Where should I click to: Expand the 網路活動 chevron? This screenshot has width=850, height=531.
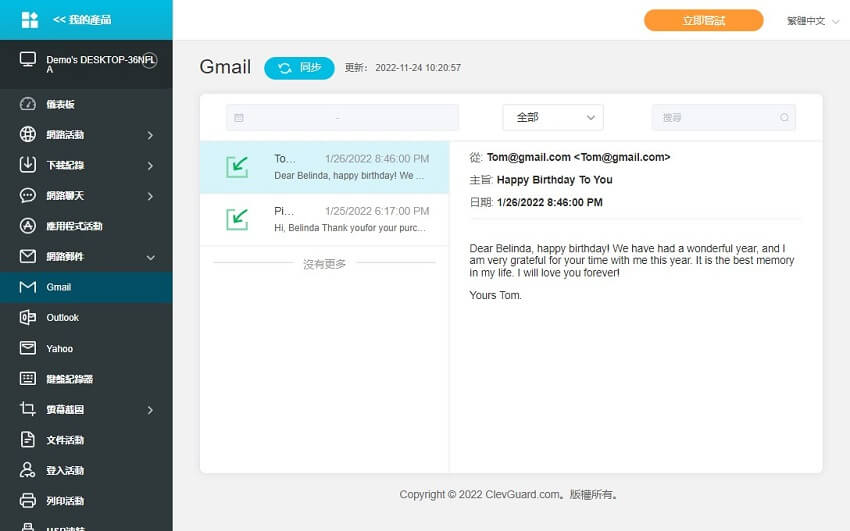[x=150, y=135]
